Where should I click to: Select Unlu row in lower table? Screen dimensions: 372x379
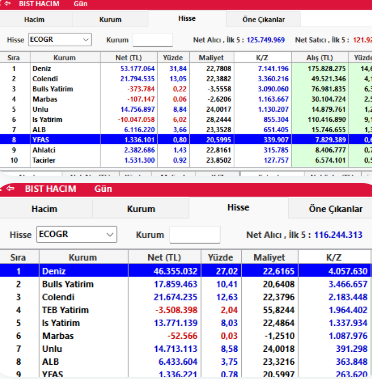[185, 349]
